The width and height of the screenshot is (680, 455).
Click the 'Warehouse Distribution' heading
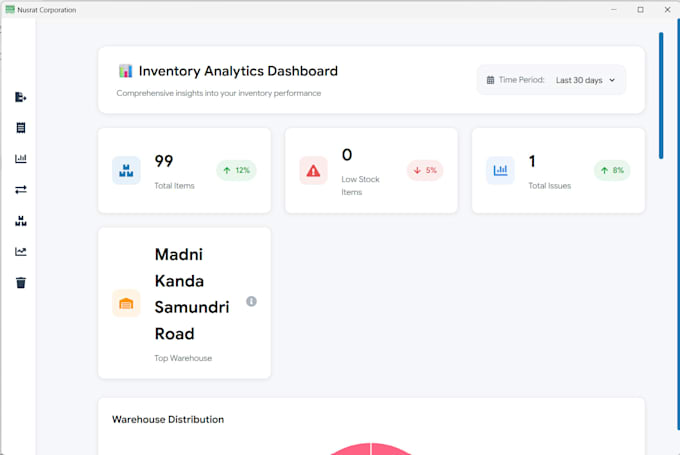click(168, 419)
